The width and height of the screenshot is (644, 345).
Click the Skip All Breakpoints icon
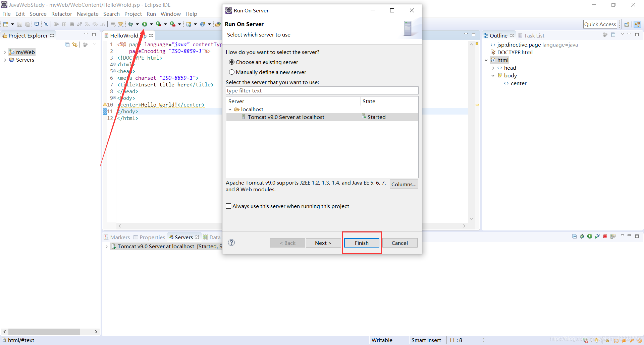[x=46, y=24]
